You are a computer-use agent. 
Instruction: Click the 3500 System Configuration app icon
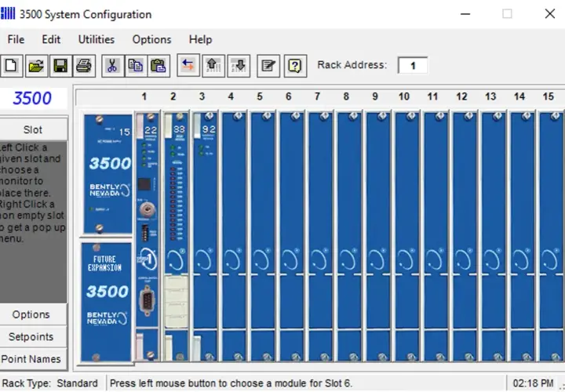[8, 13]
